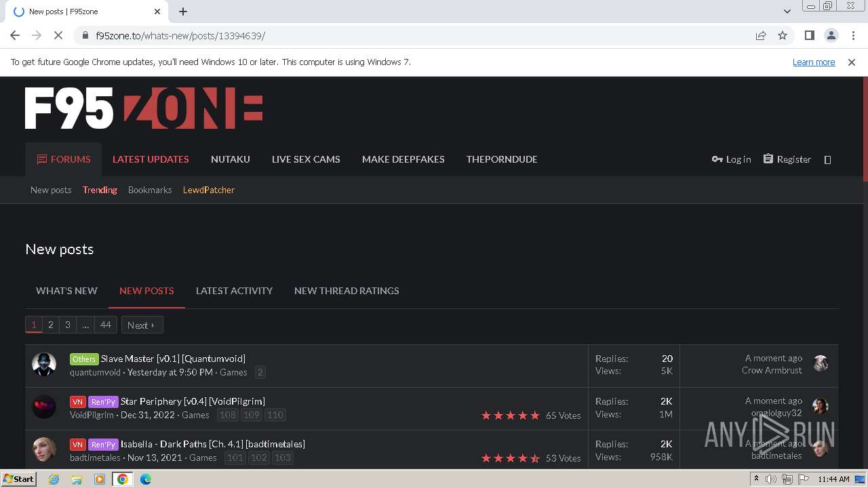Open the Make Deepfakes nav link

(x=403, y=159)
